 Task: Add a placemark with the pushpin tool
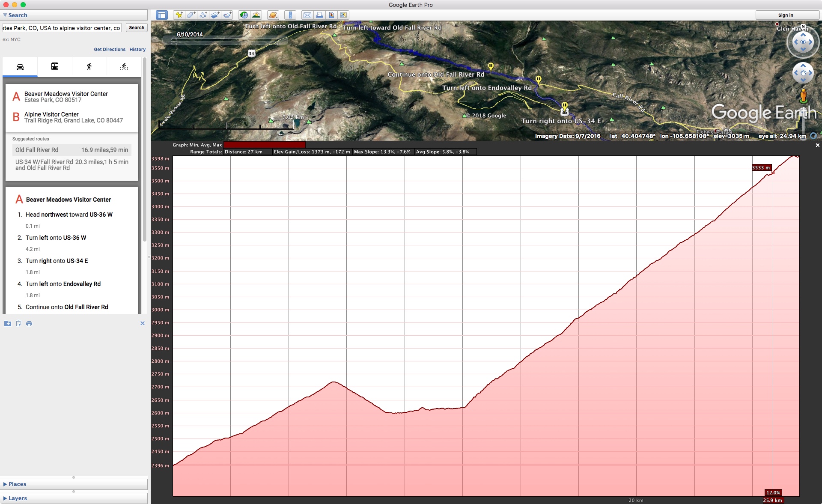click(x=179, y=15)
